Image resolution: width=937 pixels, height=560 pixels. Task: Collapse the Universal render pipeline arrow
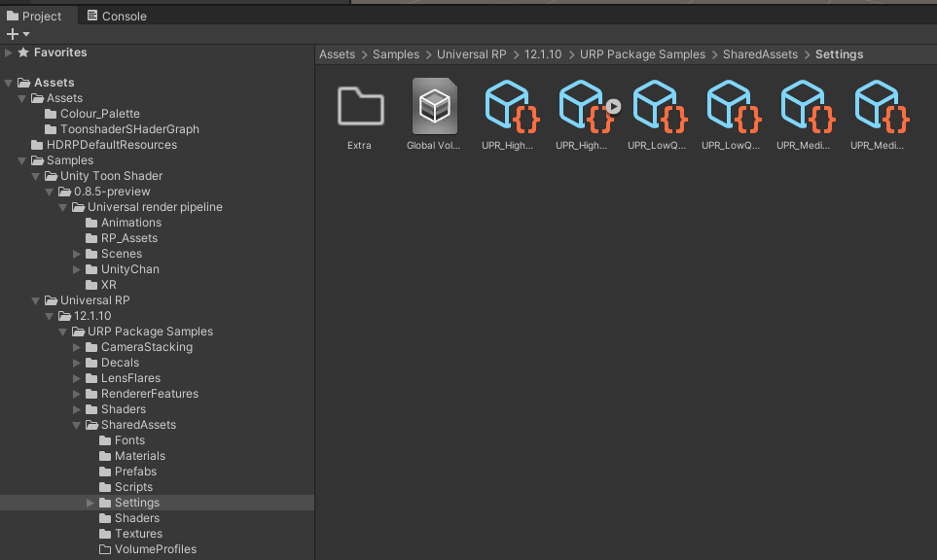63,206
